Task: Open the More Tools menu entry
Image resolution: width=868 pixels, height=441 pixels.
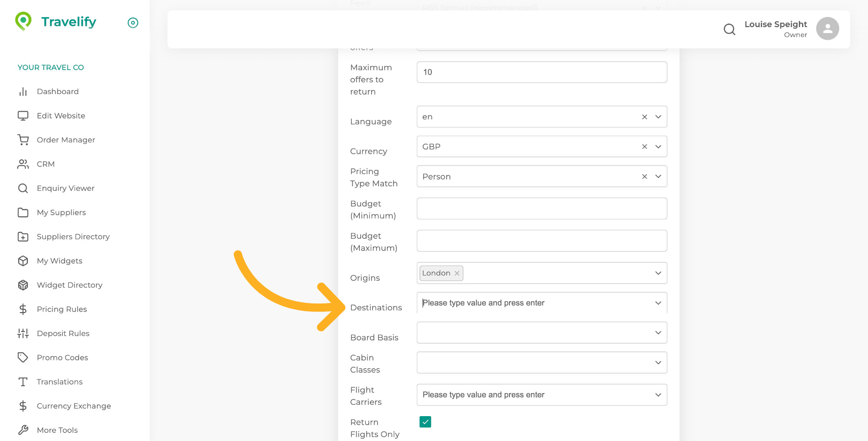Action: [57, 430]
